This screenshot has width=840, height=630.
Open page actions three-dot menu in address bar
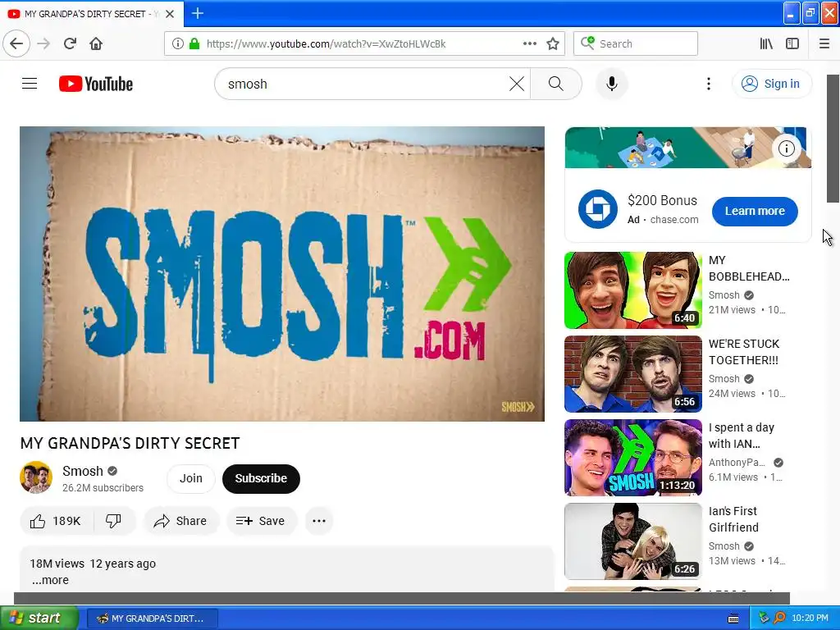click(529, 43)
